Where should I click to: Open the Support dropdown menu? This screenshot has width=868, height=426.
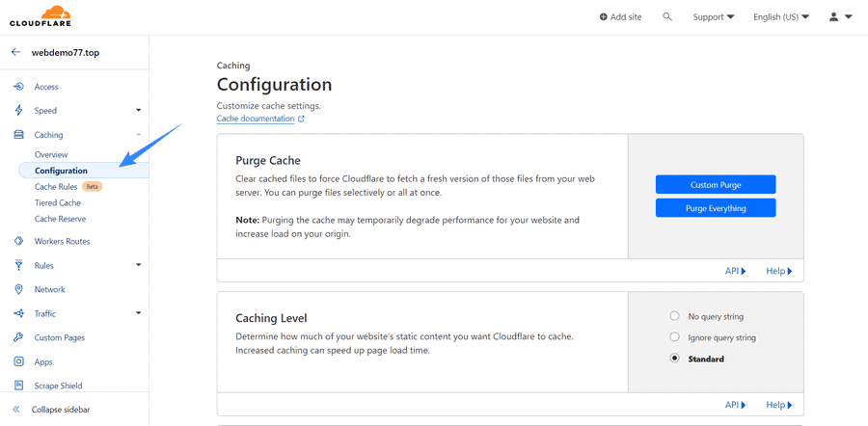[x=714, y=17]
